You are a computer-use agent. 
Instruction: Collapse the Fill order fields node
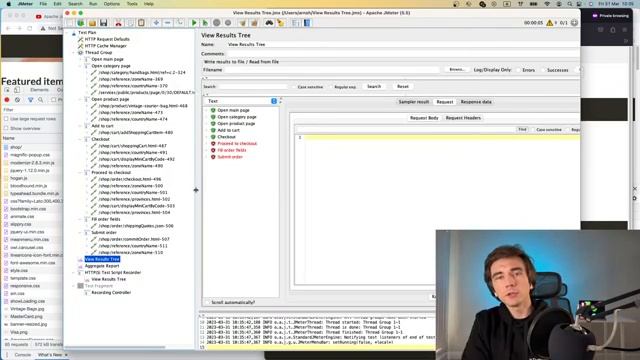click(80, 219)
